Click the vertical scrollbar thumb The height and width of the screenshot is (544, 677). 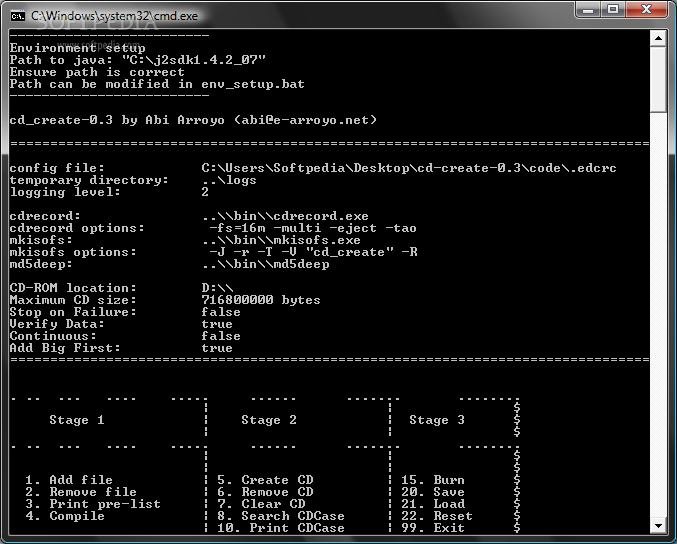[x=658, y=79]
